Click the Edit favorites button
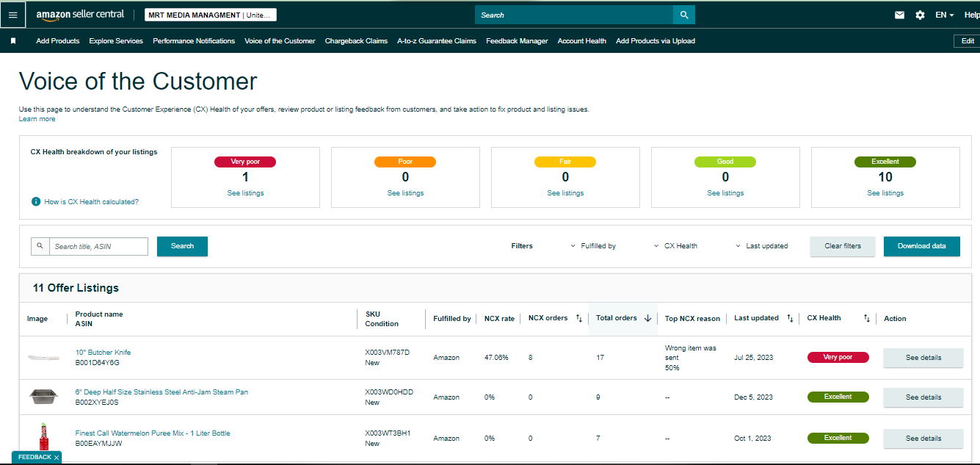Viewport: 980px width, 465px height. pyautogui.click(x=967, y=41)
